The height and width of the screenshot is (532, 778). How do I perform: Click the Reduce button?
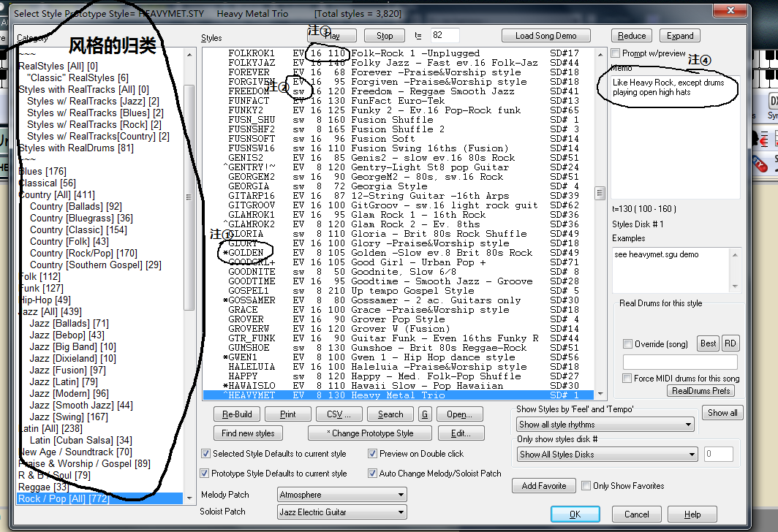click(x=632, y=36)
